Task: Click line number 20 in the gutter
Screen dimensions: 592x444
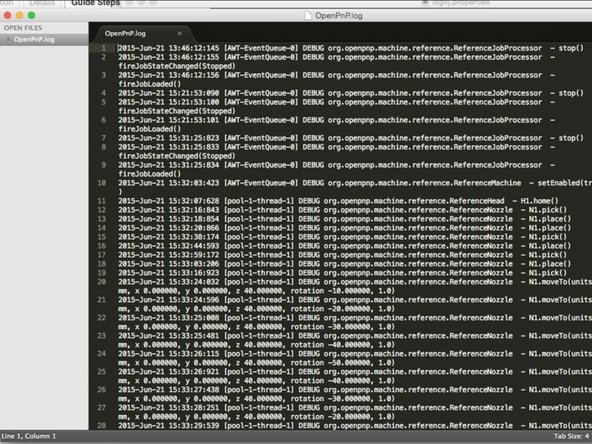Action: coord(102,282)
